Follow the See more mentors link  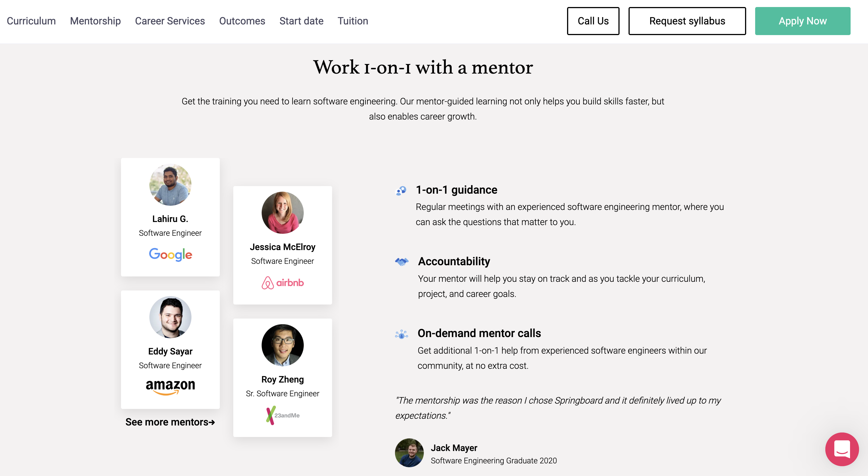(170, 422)
